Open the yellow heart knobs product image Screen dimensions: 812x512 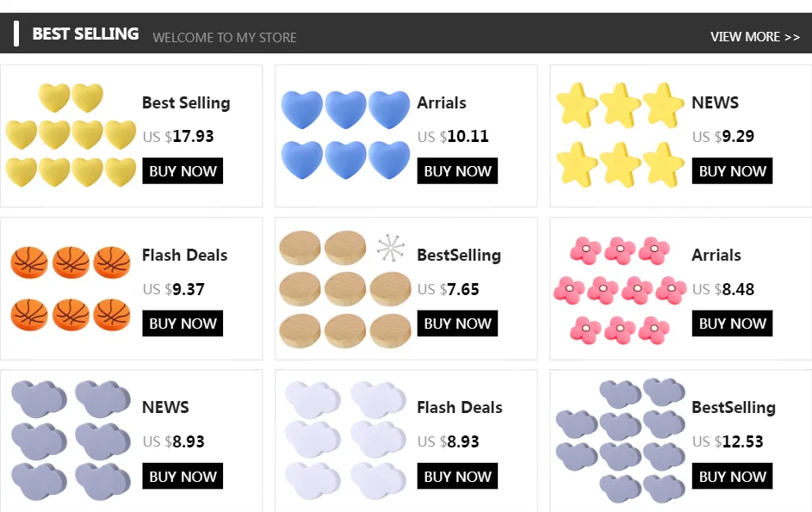coord(71,135)
